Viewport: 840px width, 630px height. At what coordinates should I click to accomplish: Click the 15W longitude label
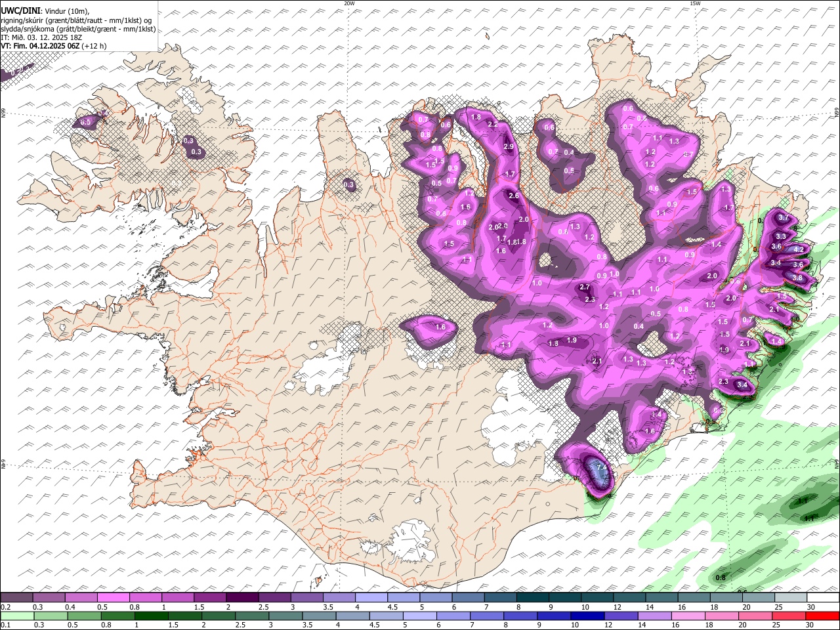pos(695,3)
